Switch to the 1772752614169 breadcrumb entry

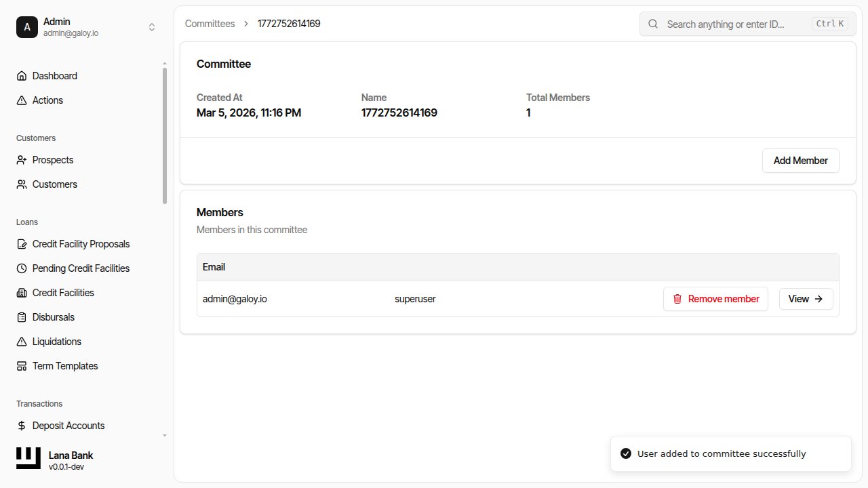289,23
